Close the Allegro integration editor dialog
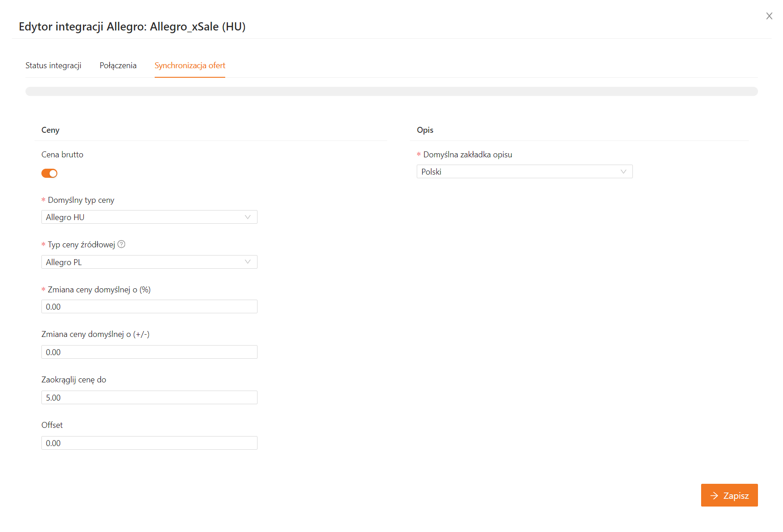Screen dimensions: 783x532 point(769,16)
